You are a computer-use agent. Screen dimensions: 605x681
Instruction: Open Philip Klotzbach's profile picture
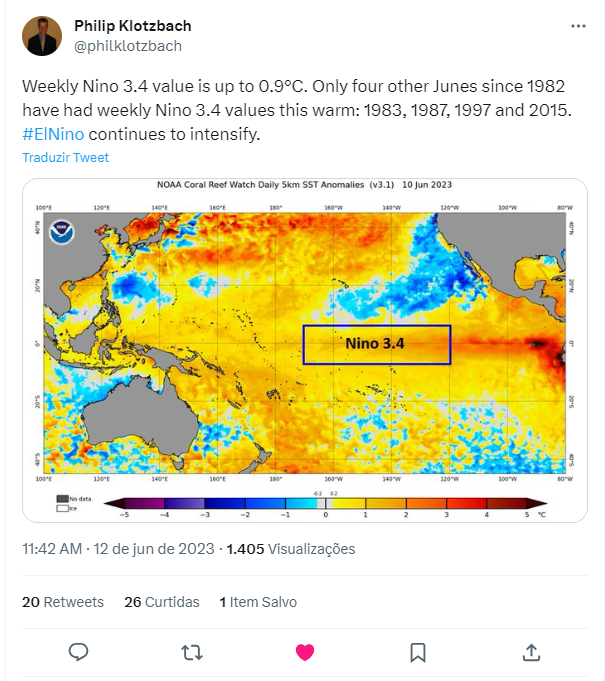coord(42,36)
